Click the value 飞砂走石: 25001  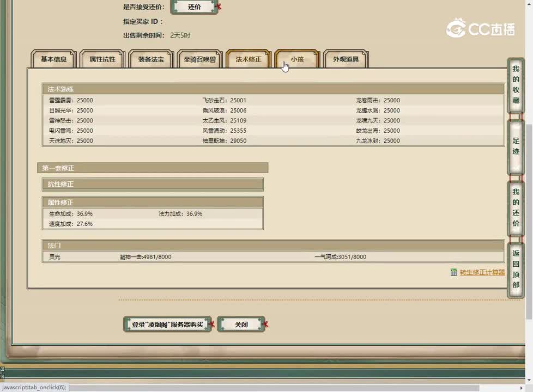pos(225,100)
